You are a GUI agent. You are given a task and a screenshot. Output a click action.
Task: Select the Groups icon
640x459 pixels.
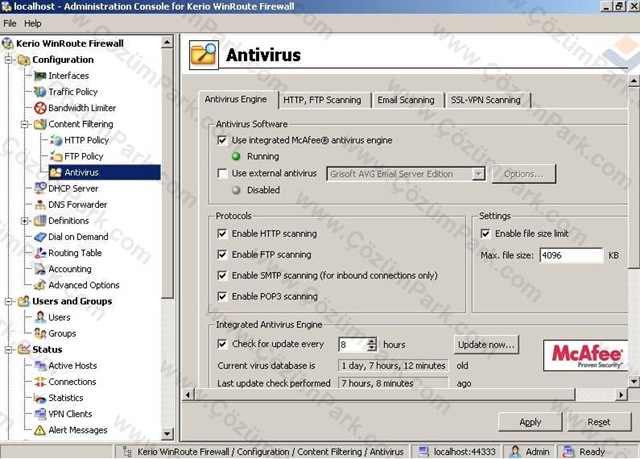40,334
